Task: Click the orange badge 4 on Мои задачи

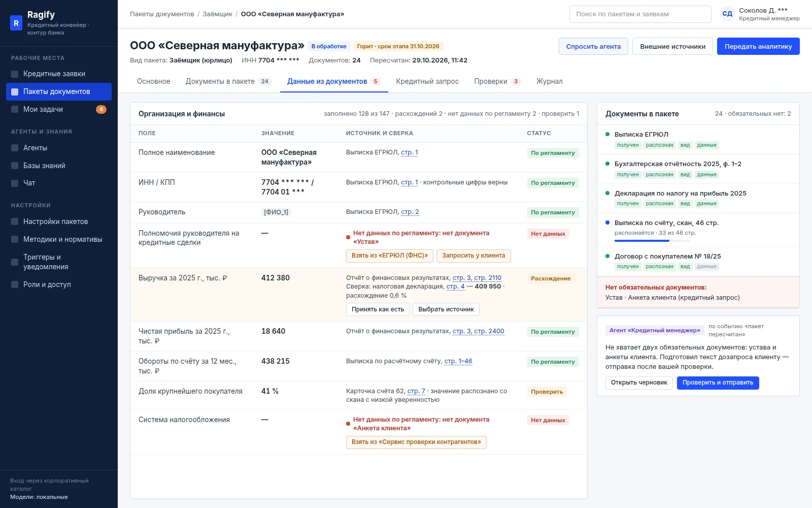Action: 101,110
